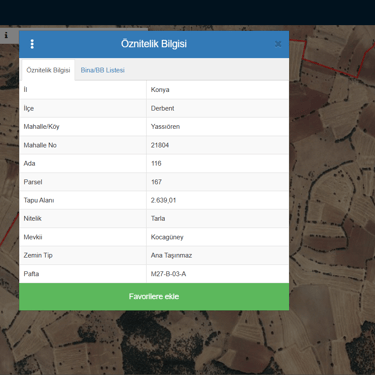Click the Mahalle No label
The image size is (375, 375).
click(40, 145)
